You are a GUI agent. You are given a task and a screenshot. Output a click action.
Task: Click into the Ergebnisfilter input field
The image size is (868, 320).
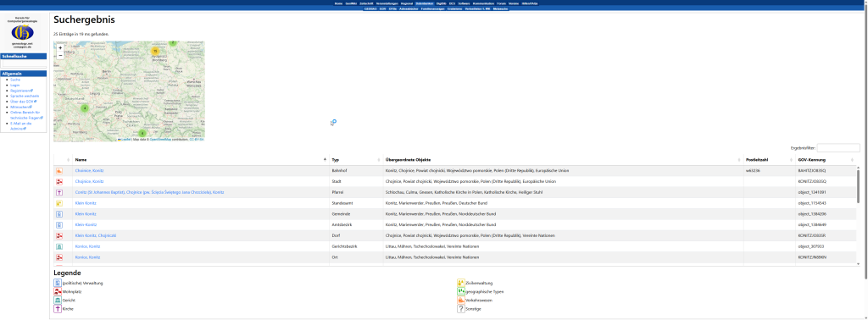pyautogui.click(x=838, y=148)
